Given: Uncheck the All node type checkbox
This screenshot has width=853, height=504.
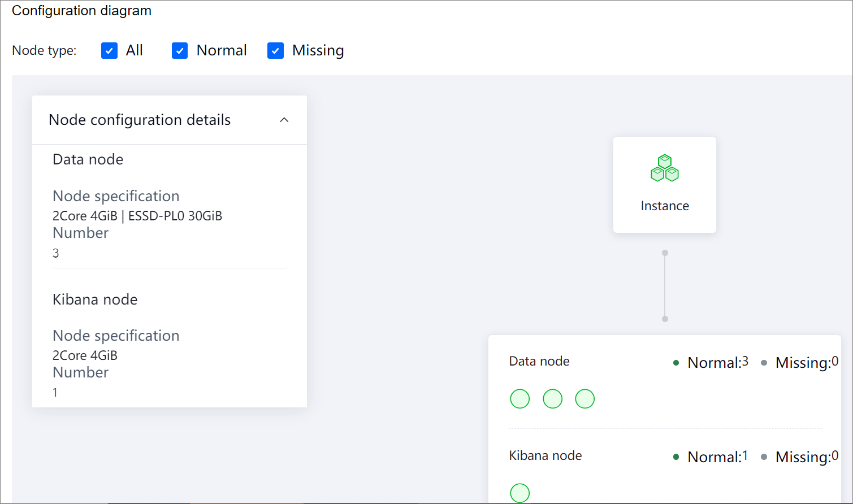Looking at the screenshot, I should pos(109,51).
